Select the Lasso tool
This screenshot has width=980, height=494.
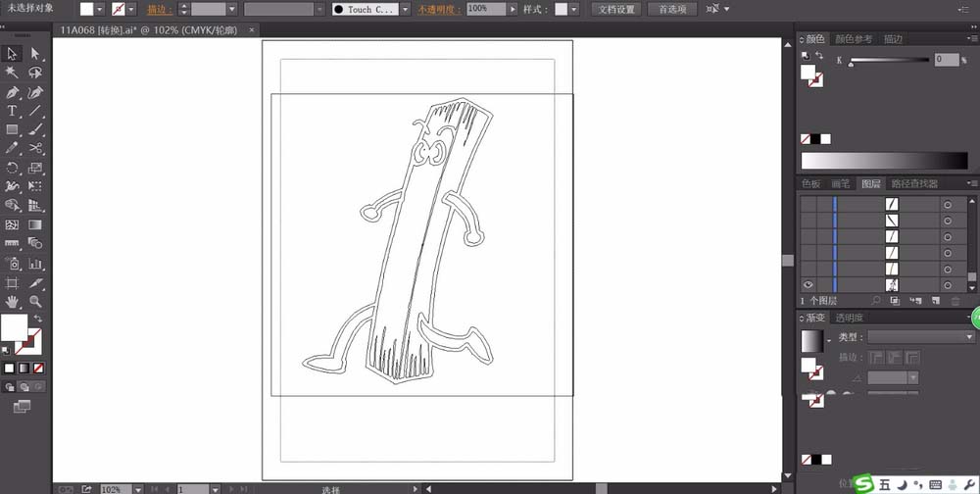(x=35, y=73)
